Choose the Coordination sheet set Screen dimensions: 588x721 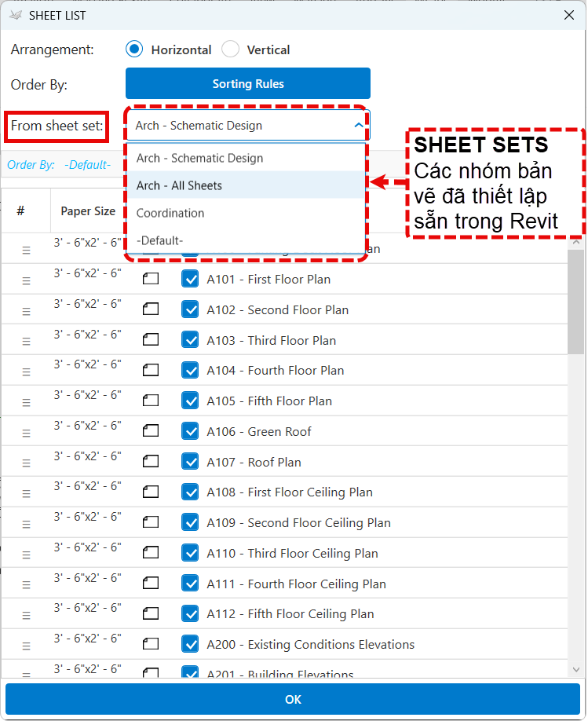coord(246,213)
